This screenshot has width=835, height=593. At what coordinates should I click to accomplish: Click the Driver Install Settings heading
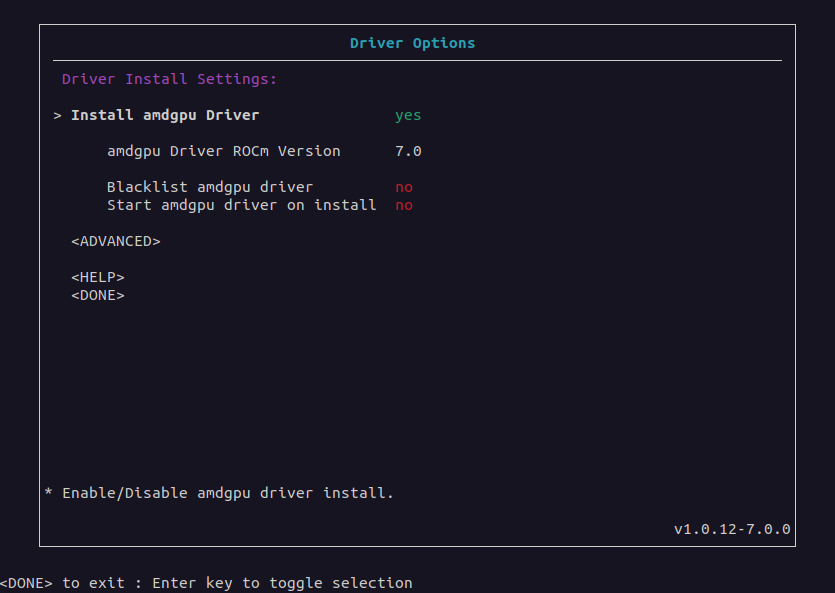click(169, 79)
